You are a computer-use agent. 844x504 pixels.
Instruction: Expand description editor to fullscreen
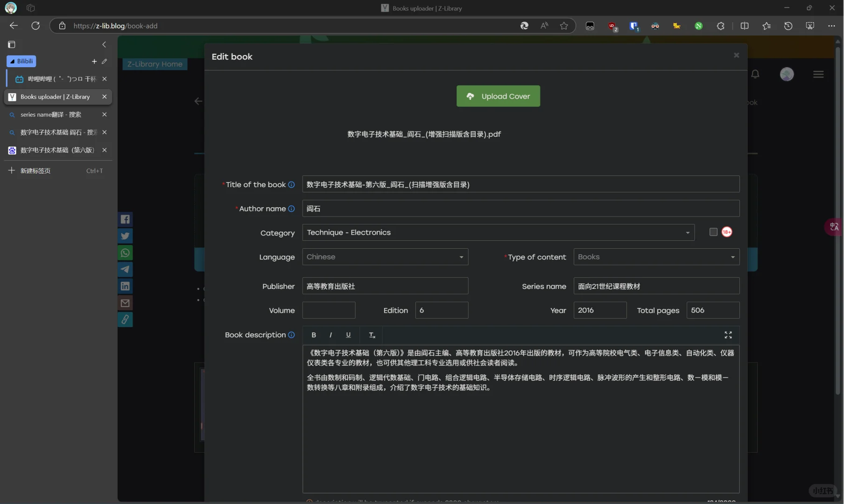[728, 335]
